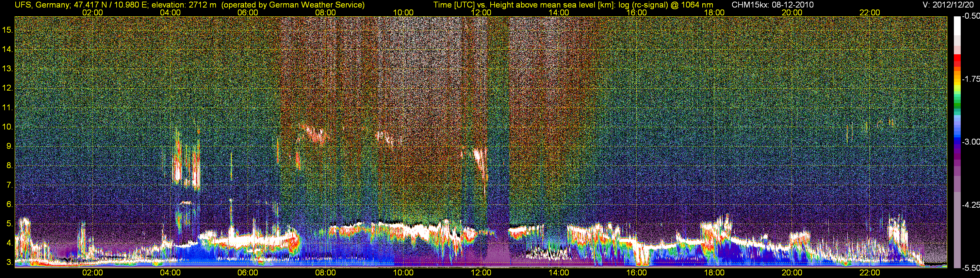Click the 14:00 label on top time axis

point(559,12)
